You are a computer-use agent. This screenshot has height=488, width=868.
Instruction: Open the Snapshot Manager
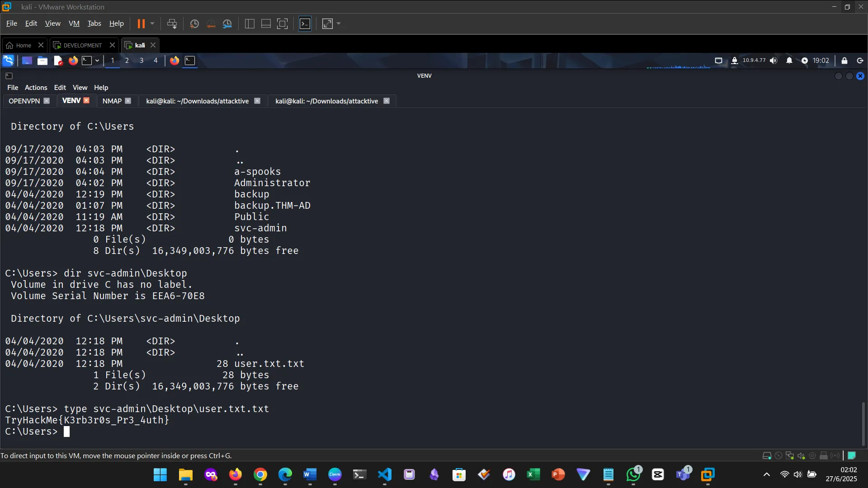click(227, 23)
